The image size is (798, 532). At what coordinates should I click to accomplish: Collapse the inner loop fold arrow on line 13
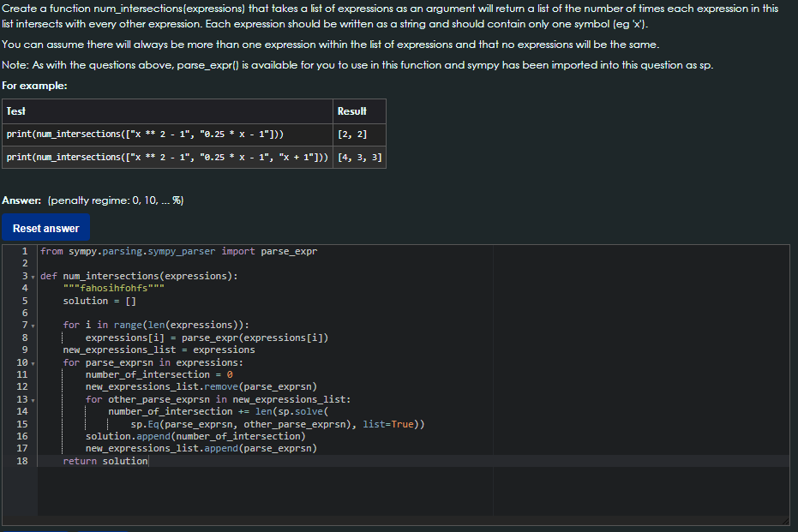pyautogui.click(x=33, y=401)
